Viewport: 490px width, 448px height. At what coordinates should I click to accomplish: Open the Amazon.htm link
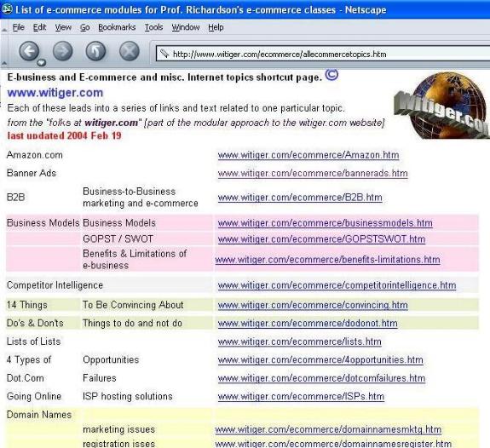coord(308,155)
